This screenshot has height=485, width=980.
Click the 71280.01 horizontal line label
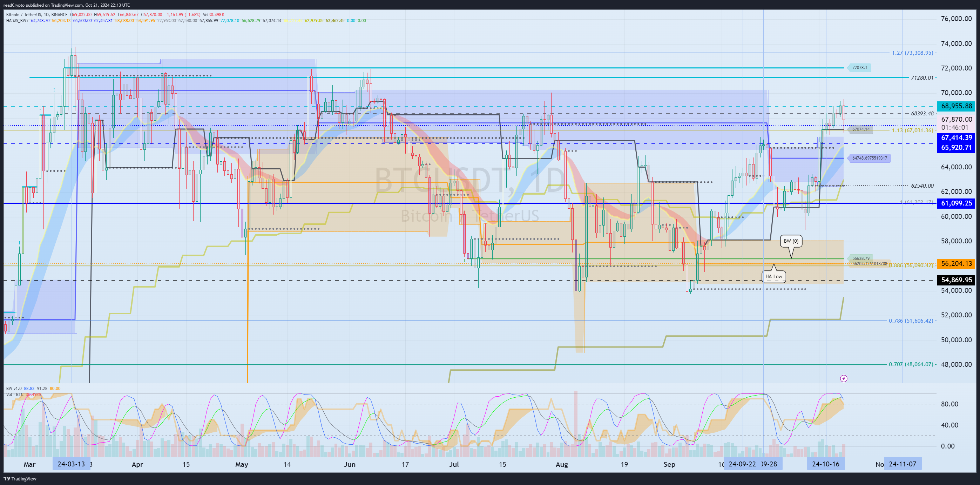point(922,78)
